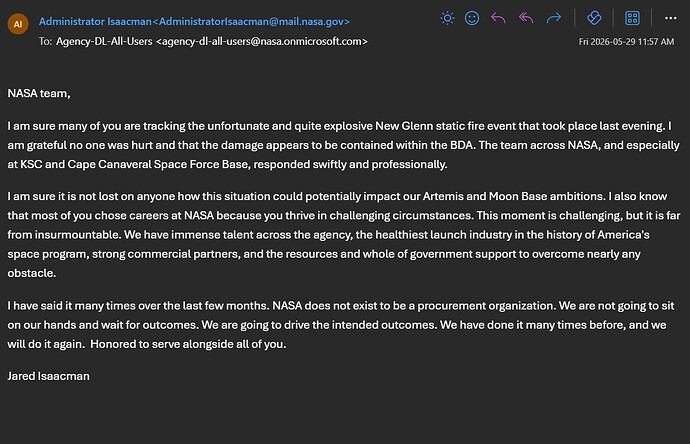The width and height of the screenshot is (690, 444).
Task: Click the Reply All double-arrow icon
Action: 526,18
